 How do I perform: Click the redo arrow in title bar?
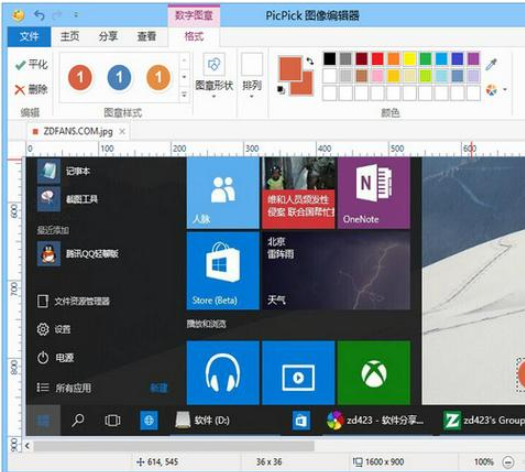[57, 15]
